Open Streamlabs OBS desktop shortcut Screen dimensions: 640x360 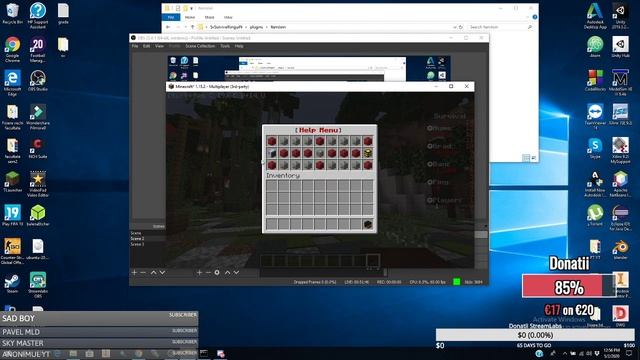pos(38,285)
